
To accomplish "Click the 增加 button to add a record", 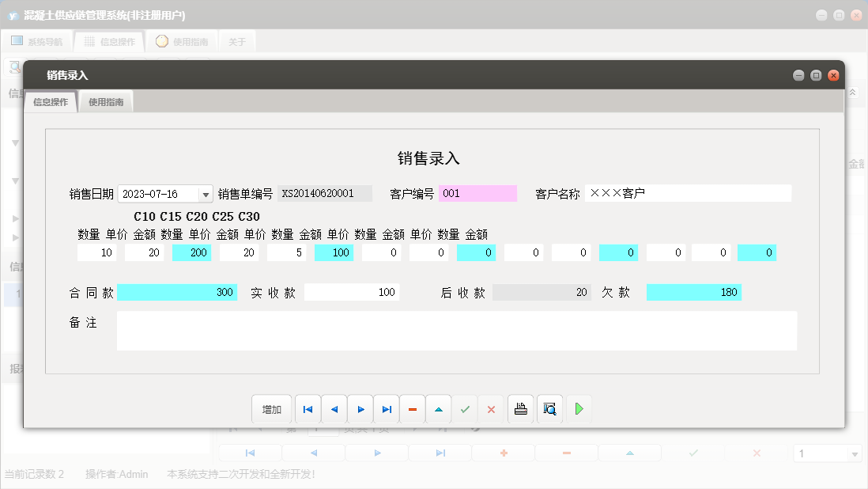I will pos(271,409).
